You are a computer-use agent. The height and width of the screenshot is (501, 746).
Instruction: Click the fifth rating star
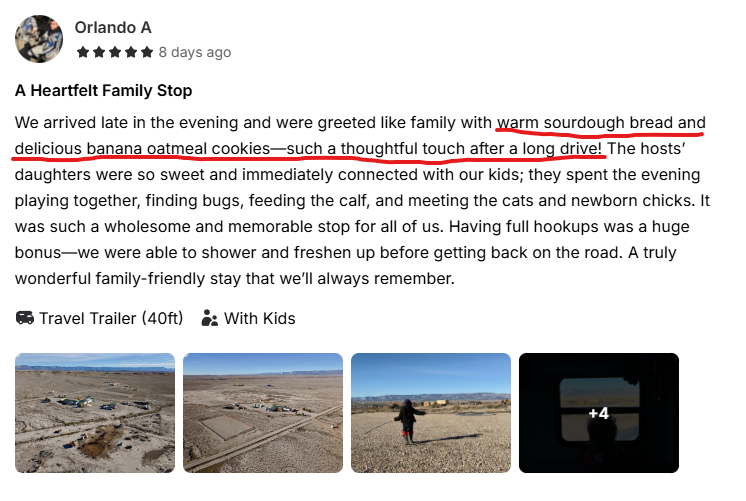point(147,52)
